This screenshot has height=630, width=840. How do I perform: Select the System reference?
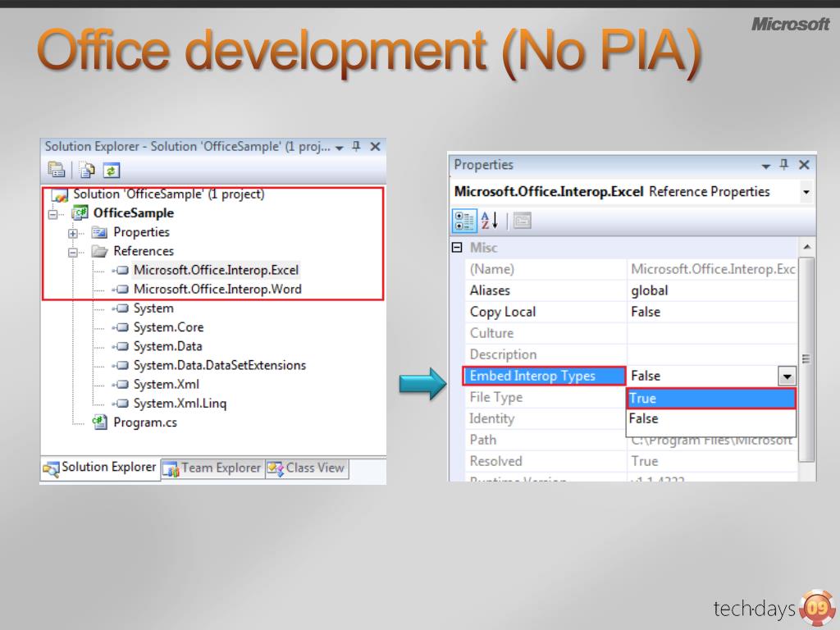153,308
